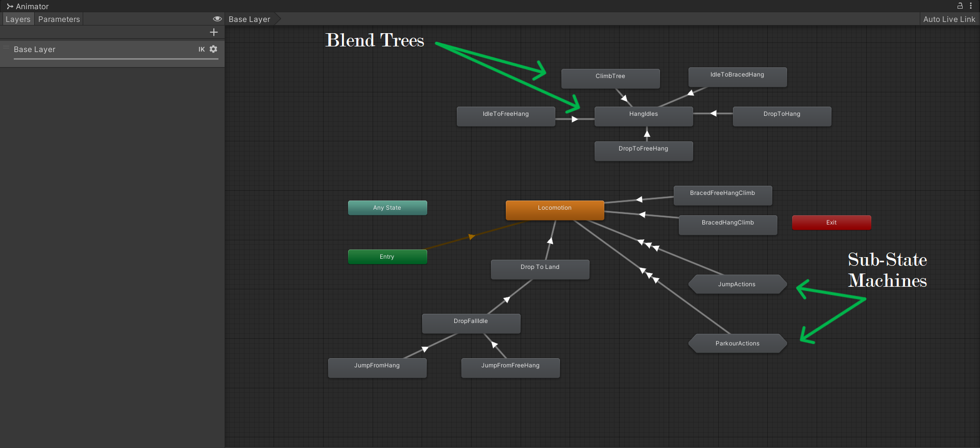Click the plus icon to add layer
Viewport: 980px width, 448px height.
[x=214, y=32]
